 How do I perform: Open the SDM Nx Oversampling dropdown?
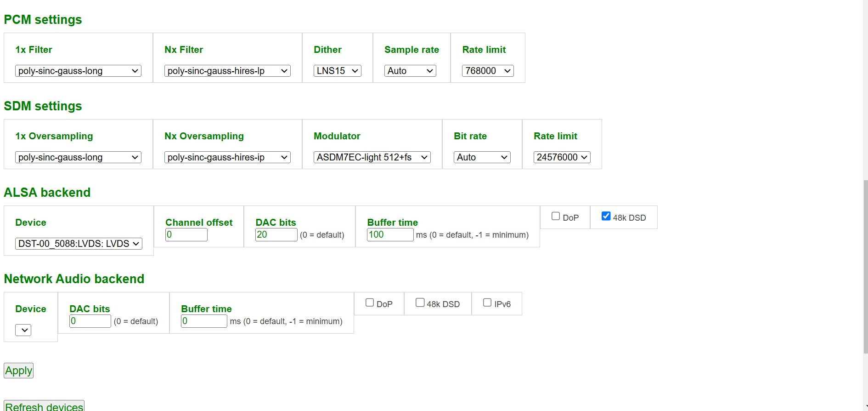[227, 157]
